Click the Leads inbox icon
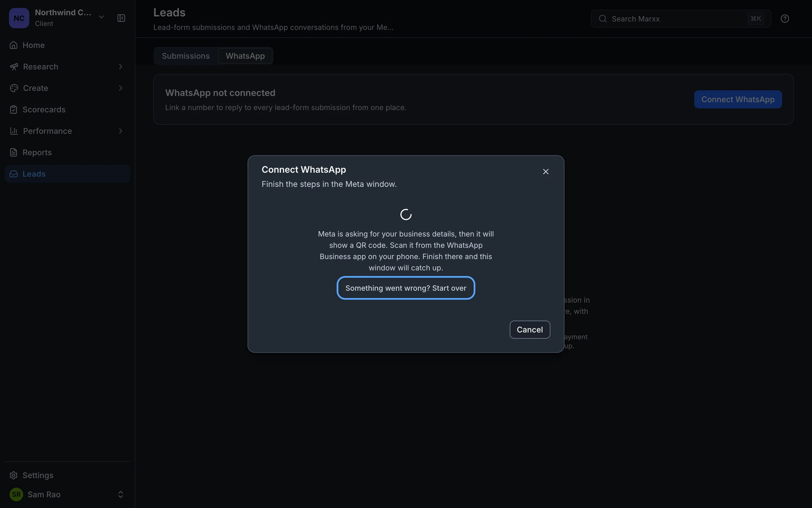812x508 pixels. (x=14, y=174)
